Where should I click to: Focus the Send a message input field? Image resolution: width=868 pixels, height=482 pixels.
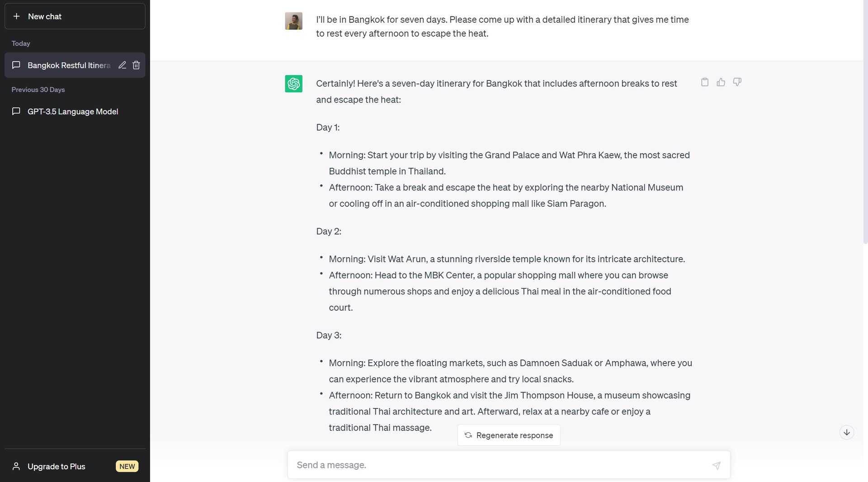[x=497, y=465]
